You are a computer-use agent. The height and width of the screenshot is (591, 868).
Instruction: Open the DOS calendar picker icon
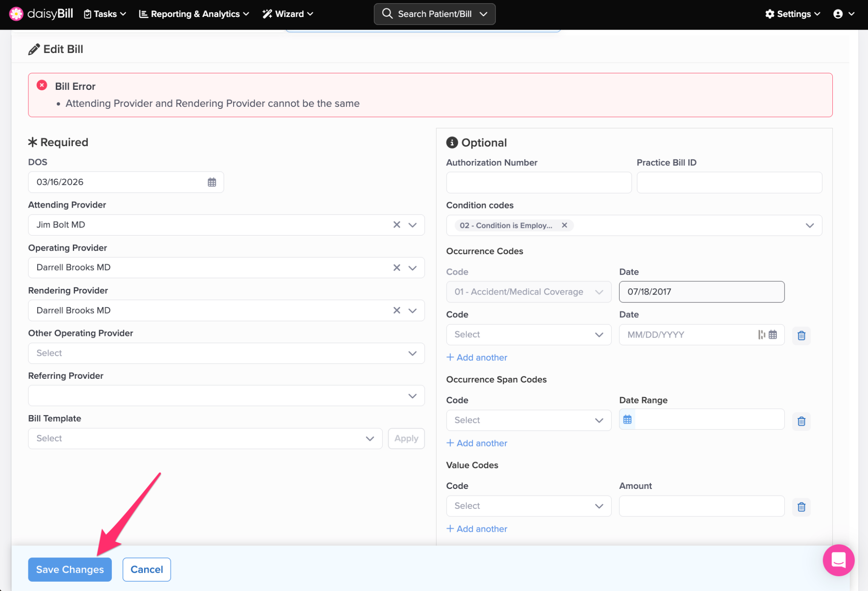212,182
